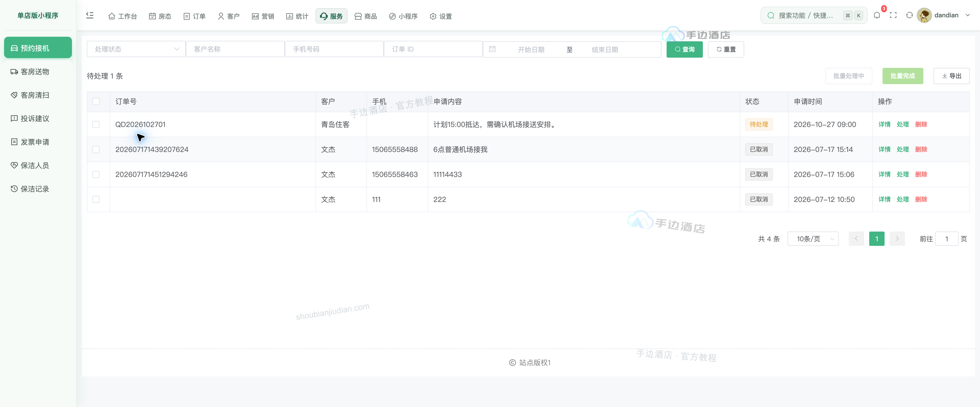Click the 客户名称 input field
The image size is (980, 407).
236,49
